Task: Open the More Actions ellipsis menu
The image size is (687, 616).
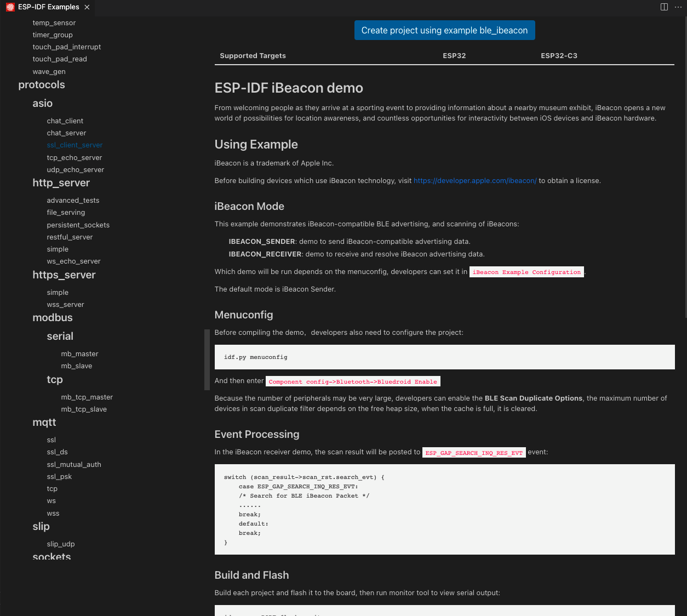Action: coord(678,7)
